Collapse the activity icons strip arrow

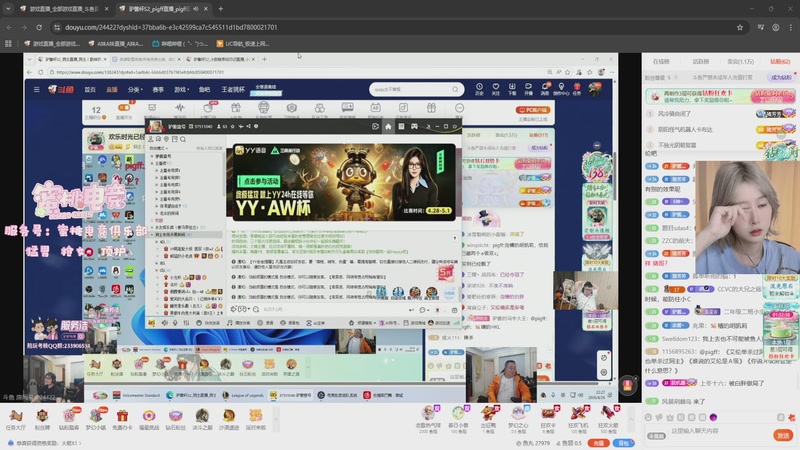click(x=276, y=419)
